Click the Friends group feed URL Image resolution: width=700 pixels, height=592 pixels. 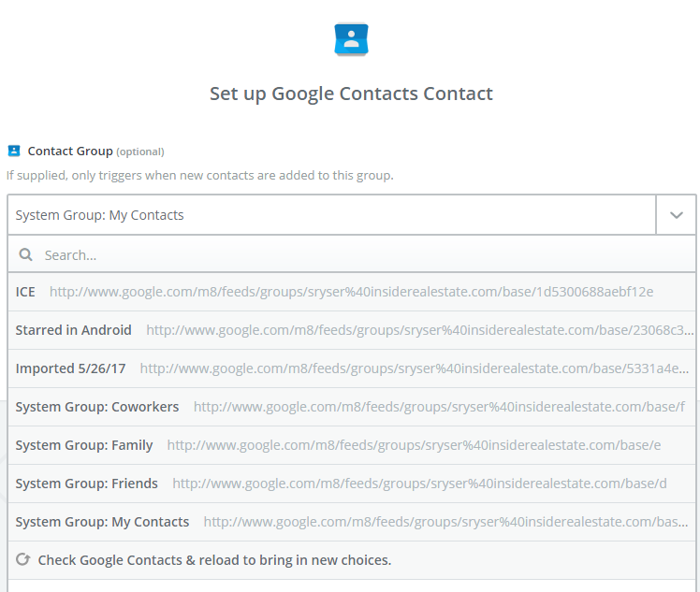click(x=419, y=484)
